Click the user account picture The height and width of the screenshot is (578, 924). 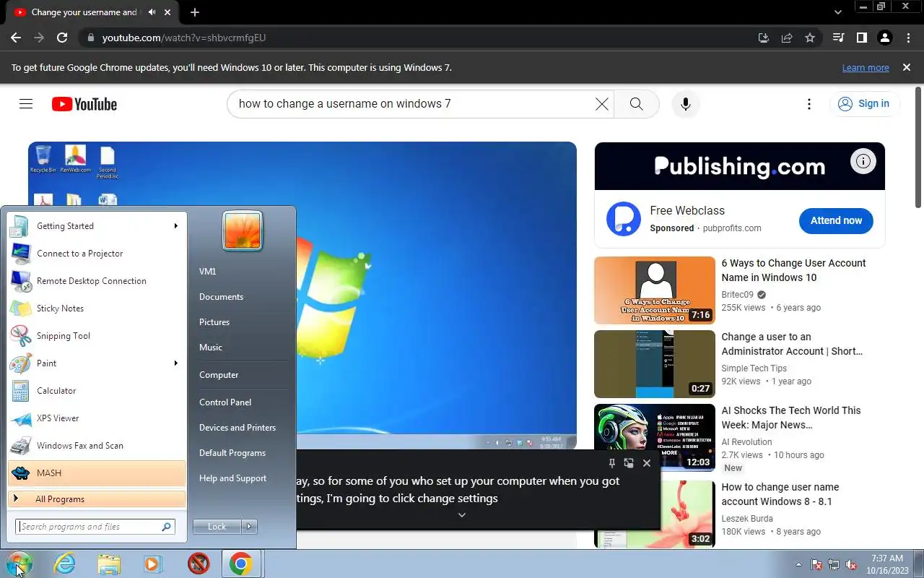click(x=243, y=230)
